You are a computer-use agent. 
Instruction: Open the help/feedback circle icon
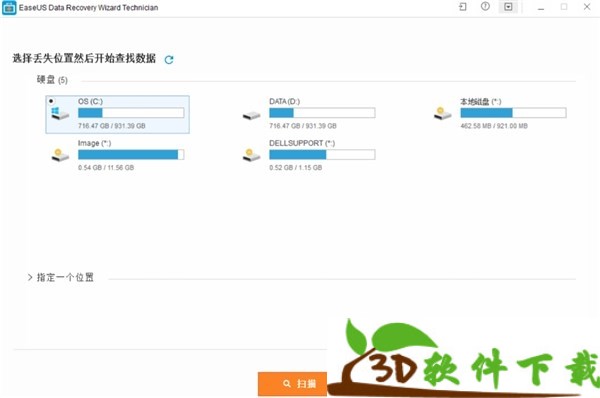pyautogui.click(x=485, y=7)
